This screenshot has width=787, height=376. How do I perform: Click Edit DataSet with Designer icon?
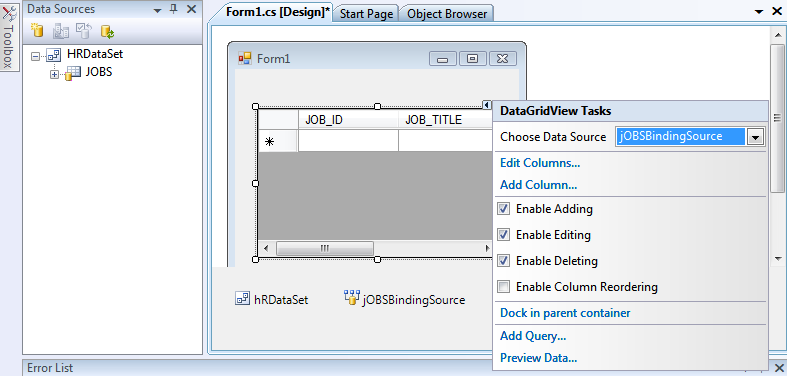61,31
